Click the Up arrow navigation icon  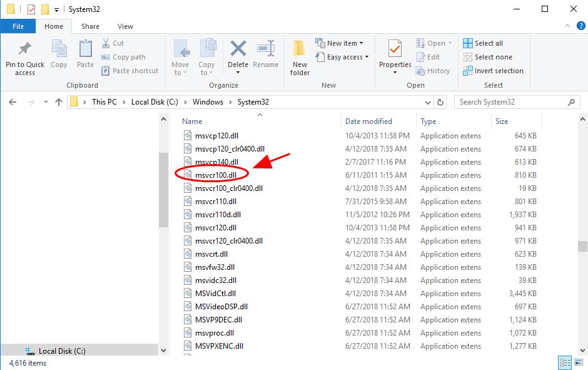pos(59,102)
